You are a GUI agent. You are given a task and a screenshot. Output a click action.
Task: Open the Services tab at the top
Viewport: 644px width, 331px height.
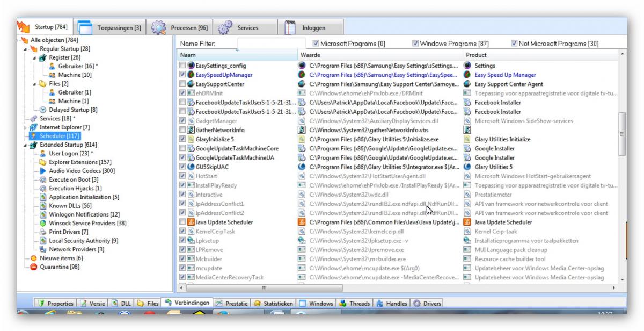(x=244, y=28)
